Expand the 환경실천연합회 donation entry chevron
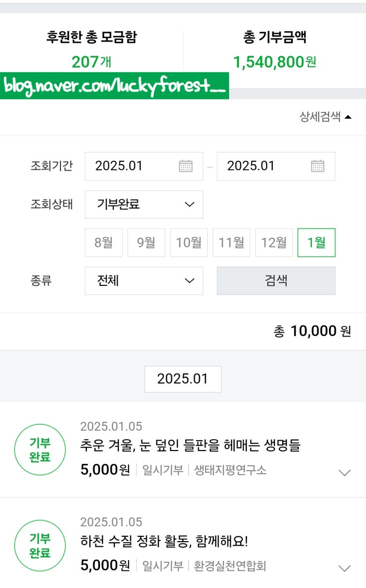 pos(345,568)
